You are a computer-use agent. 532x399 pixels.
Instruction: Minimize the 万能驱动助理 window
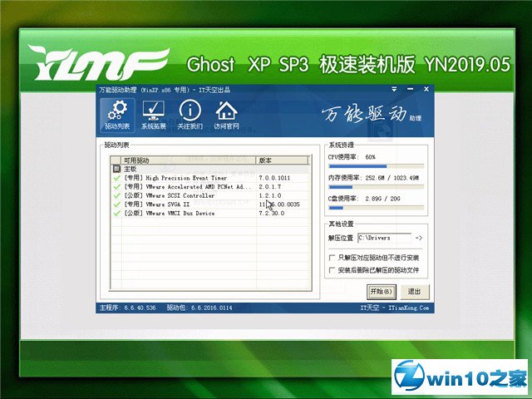click(410, 89)
